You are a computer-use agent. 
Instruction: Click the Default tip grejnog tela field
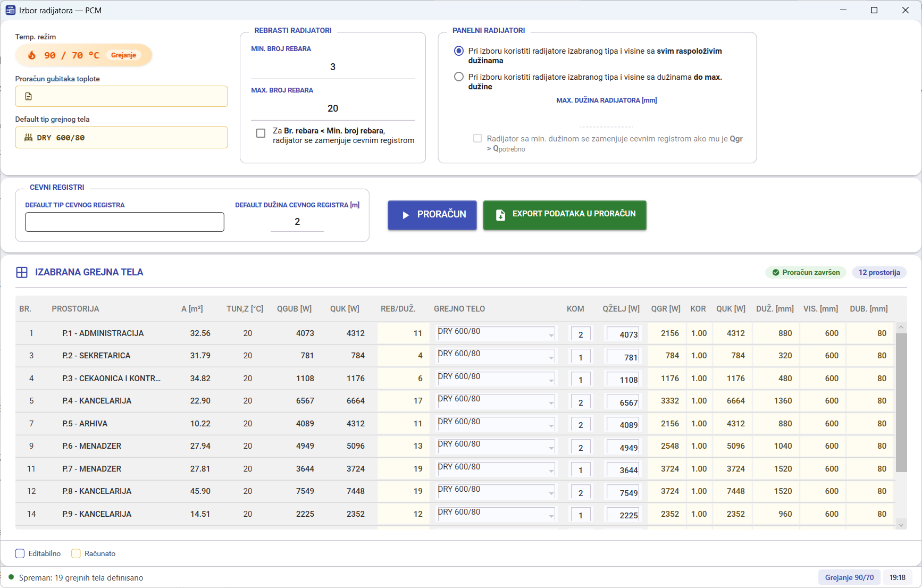pyautogui.click(x=121, y=137)
